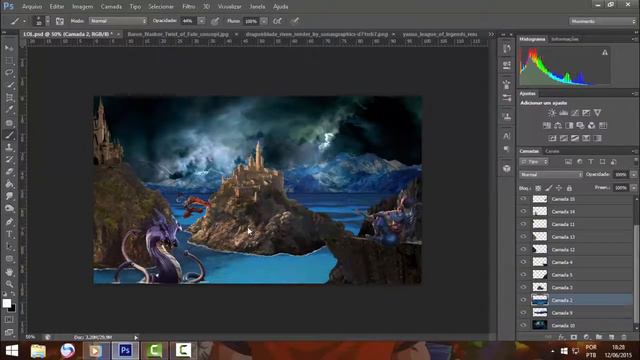Hide layer Camada 4
The width and height of the screenshot is (640, 360).
(x=523, y=262)
